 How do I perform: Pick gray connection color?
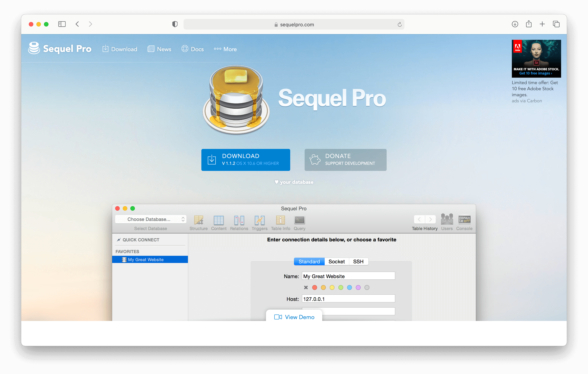(x=367, y=288)
